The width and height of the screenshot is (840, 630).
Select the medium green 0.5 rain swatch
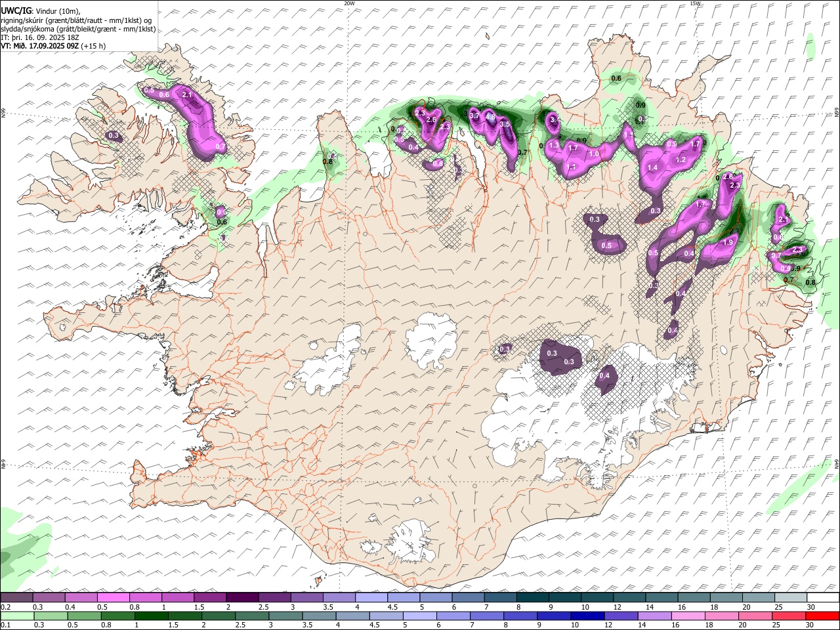click(85, 616)
